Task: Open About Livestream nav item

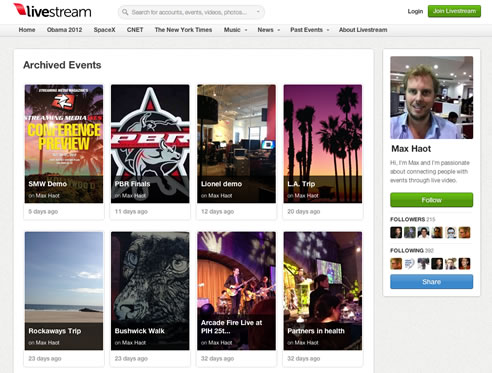Action: click(x=363, y=30)
